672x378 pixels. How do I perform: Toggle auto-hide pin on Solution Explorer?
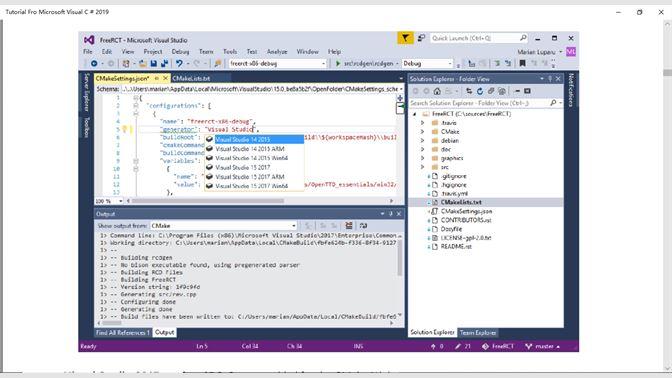[550, 79]
